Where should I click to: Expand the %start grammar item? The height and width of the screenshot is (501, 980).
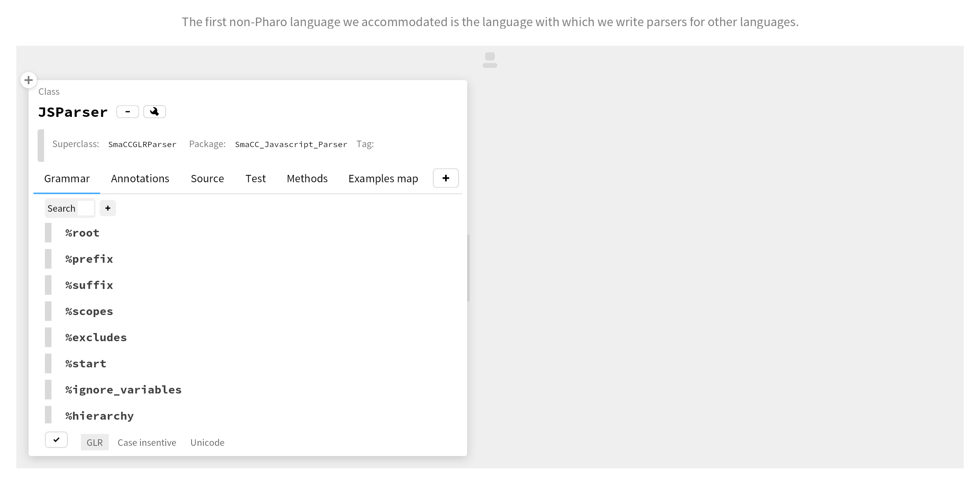(48, 363)
